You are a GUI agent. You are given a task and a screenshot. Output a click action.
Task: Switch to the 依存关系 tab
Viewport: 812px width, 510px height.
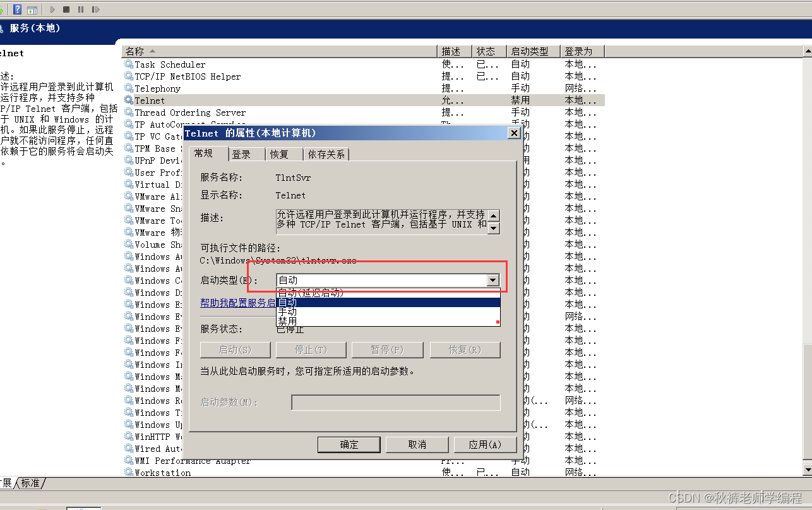pos(326,154)
